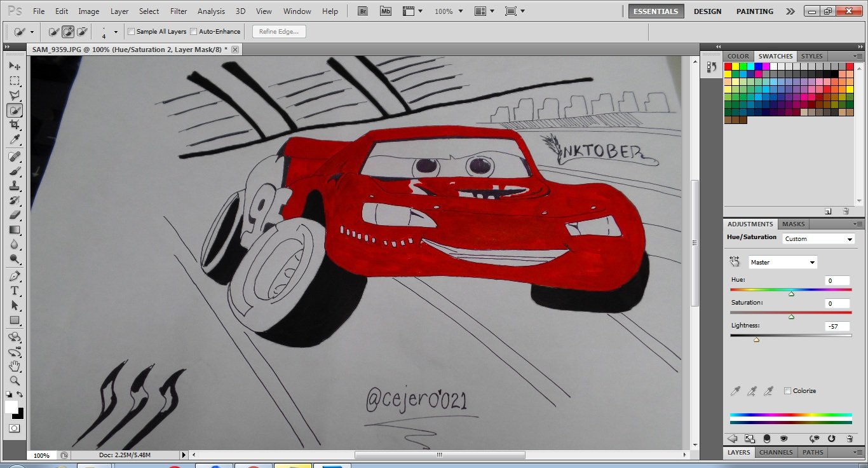Click the Lightness value field
This screenshot has width=868, height=468.
click(837, 326)
